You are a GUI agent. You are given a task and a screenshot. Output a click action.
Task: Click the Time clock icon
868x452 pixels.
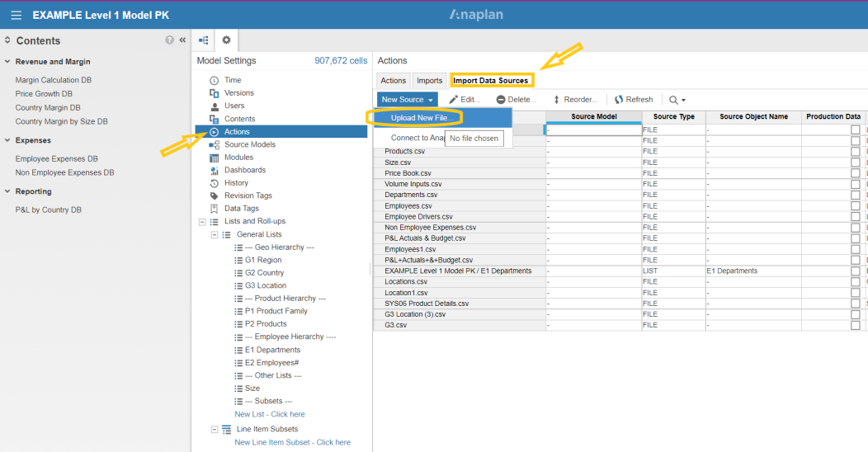tap(215, 81)
